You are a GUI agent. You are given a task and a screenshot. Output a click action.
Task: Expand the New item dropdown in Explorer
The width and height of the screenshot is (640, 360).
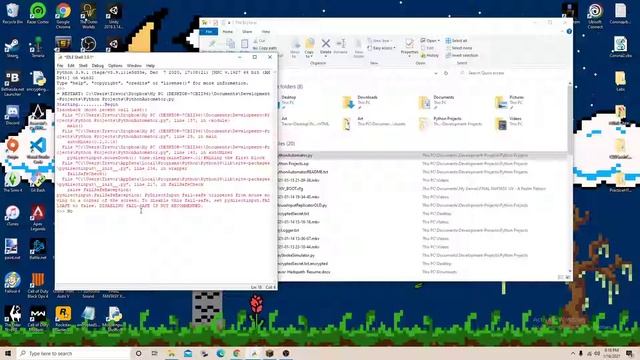[x=380, y=40]
